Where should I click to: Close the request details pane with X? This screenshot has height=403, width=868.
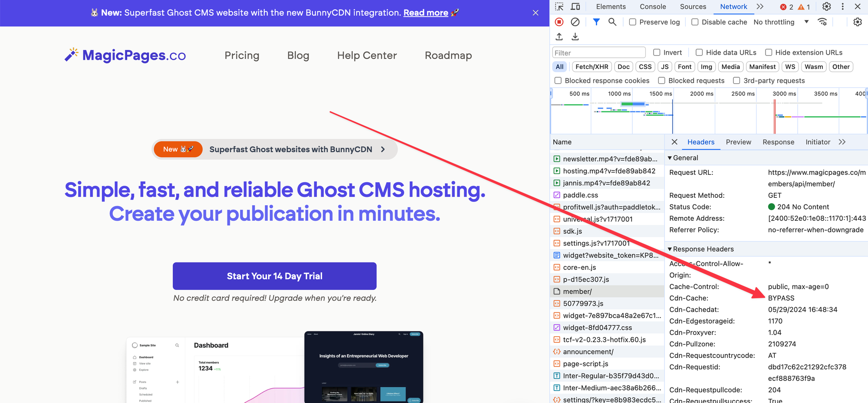tap(674, 142)
